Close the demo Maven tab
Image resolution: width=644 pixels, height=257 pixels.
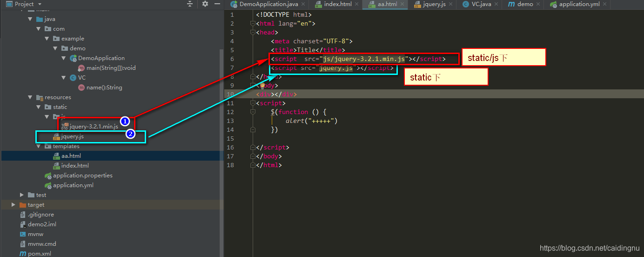[538, 4]
